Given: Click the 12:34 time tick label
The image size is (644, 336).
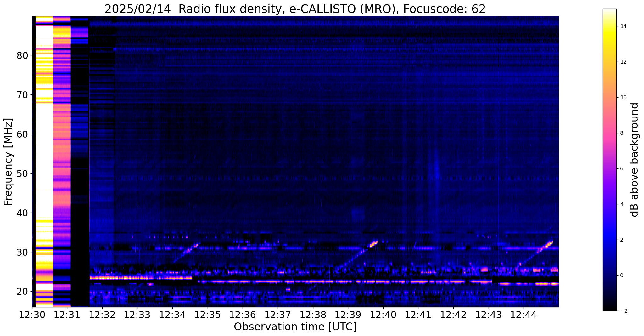Looking at the screenshot, I should pyautogui.click(x=172, y=315).
